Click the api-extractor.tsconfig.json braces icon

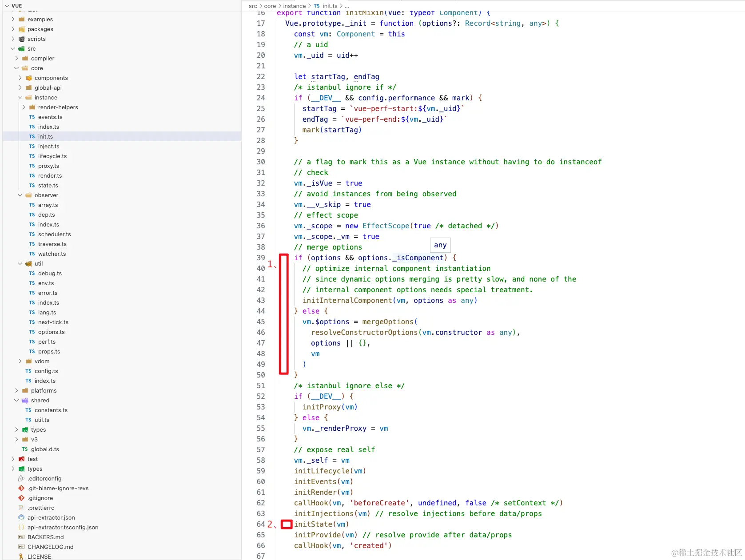(x=21, y=527)
